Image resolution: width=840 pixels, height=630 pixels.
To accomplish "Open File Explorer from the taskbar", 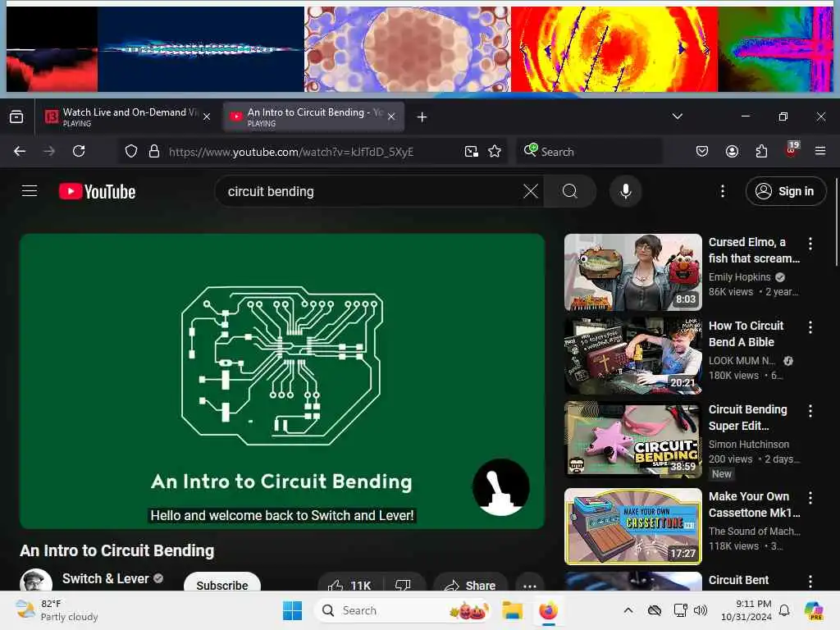I will point(512,610).
